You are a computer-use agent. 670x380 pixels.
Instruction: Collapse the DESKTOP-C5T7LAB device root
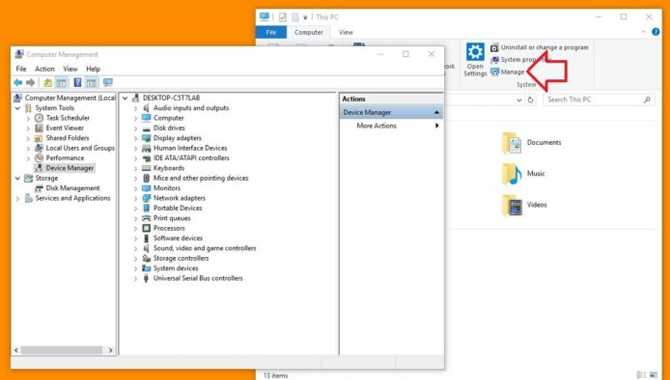click(x=125, y=98)
